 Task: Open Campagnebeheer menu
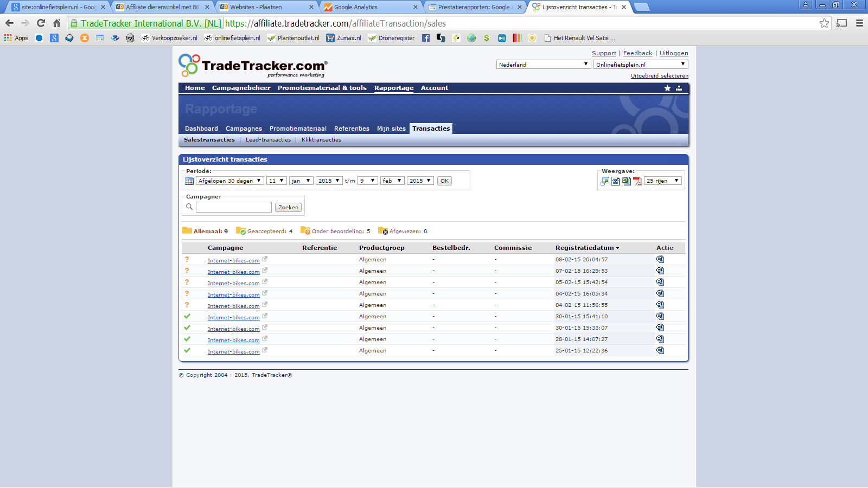241,88
